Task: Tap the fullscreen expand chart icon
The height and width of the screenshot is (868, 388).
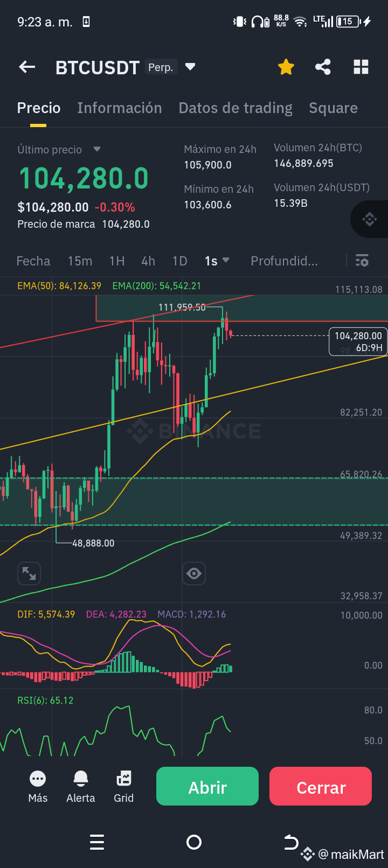Action: (x=29, y=573)
